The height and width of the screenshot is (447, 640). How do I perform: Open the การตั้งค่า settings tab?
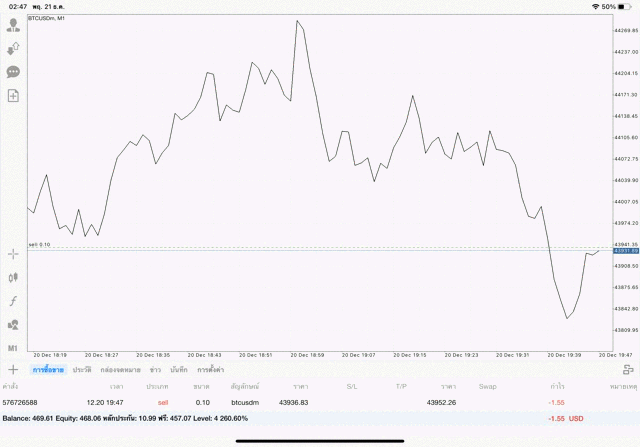210,370
